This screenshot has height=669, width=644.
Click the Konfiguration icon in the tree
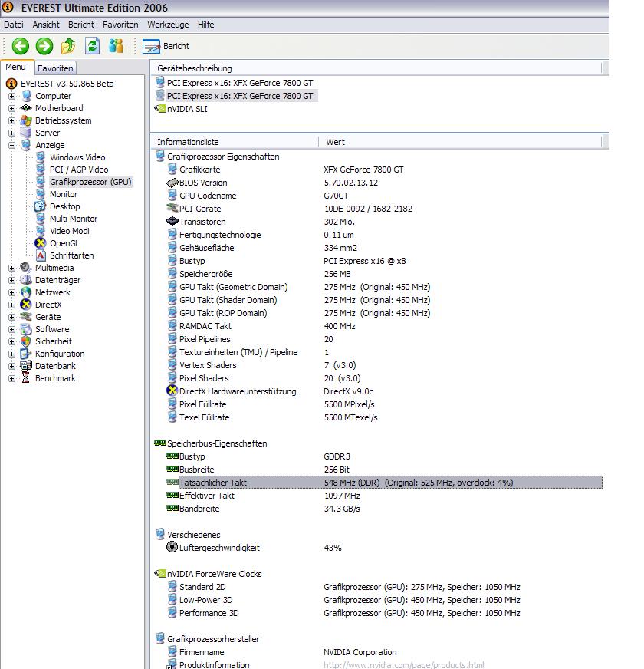click(x=25, y=354)
